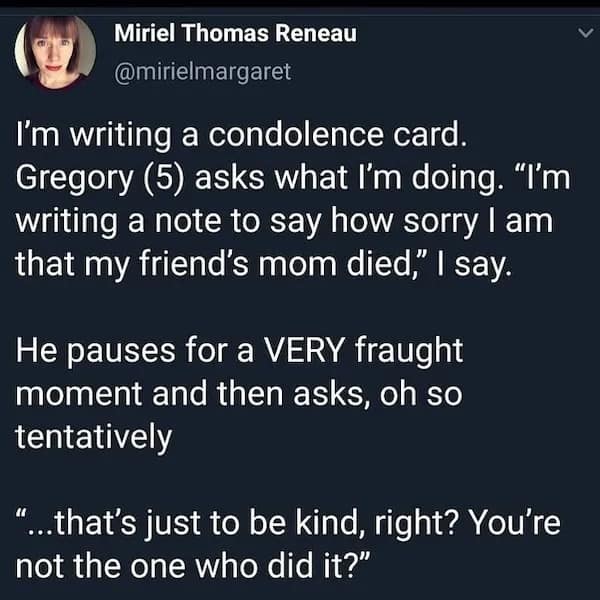This screenshot has height=600, width=600.
Task: Click Miriel Thomas Reneau's profile picture
Action: pos(56,52)
